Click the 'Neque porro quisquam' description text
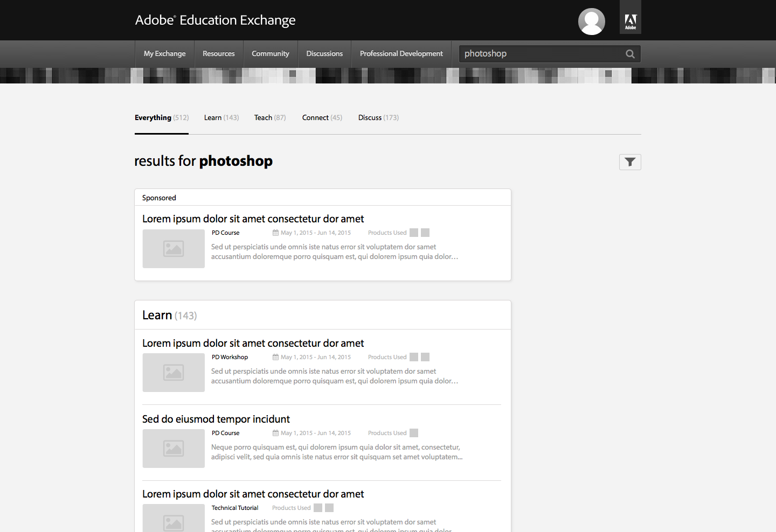 point(337,452)
